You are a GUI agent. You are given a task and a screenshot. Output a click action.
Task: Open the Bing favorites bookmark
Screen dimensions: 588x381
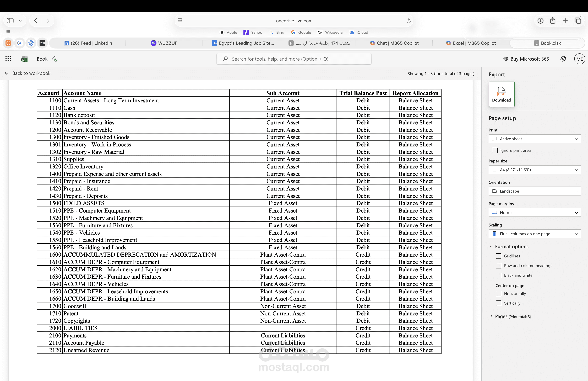[277, 32]
